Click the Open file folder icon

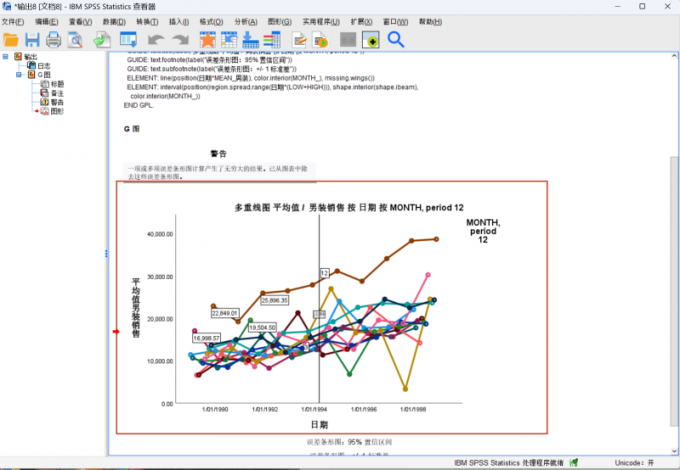(11, 40)
